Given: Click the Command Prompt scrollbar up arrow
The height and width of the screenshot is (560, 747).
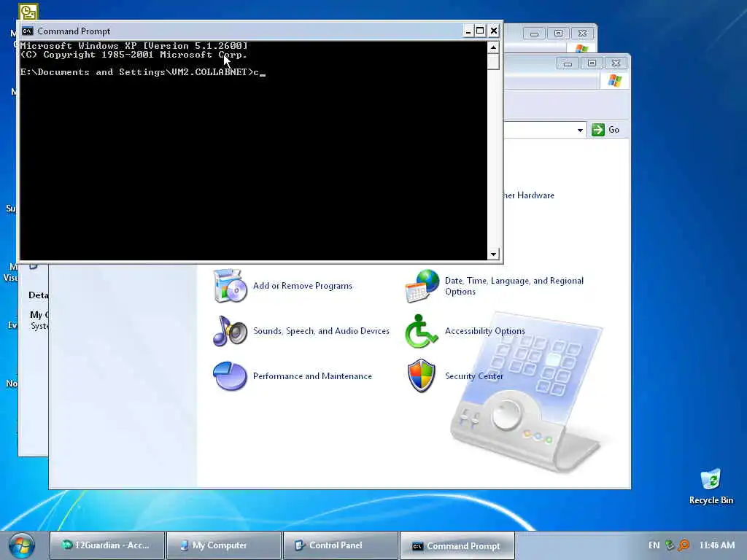Looking at the screenshot, I should [493, 47].
